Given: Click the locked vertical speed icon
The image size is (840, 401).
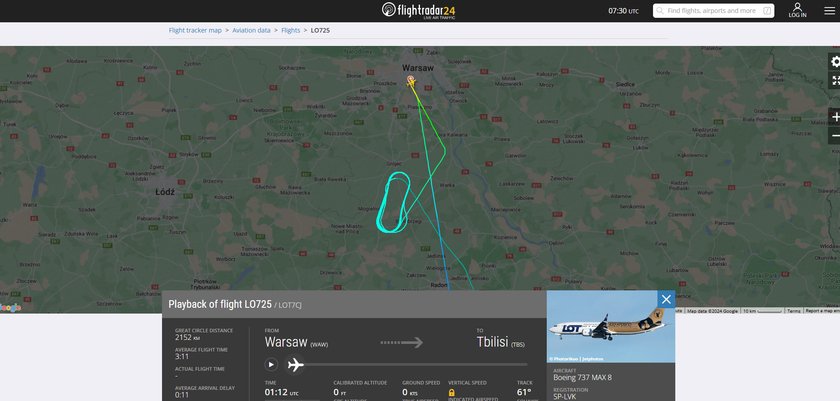Looking at the screenshot, I should tap(452, 392).
